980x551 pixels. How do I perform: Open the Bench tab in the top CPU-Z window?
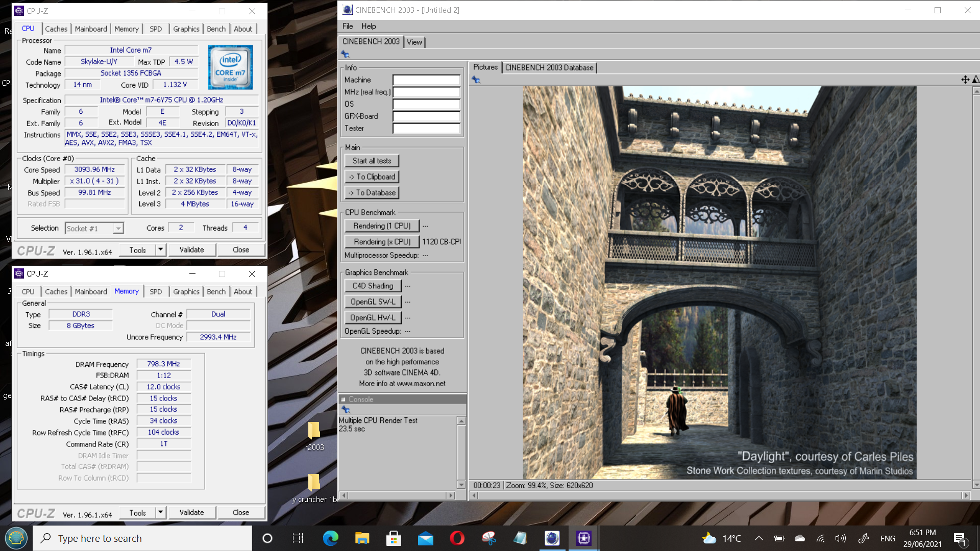point(216,29)
